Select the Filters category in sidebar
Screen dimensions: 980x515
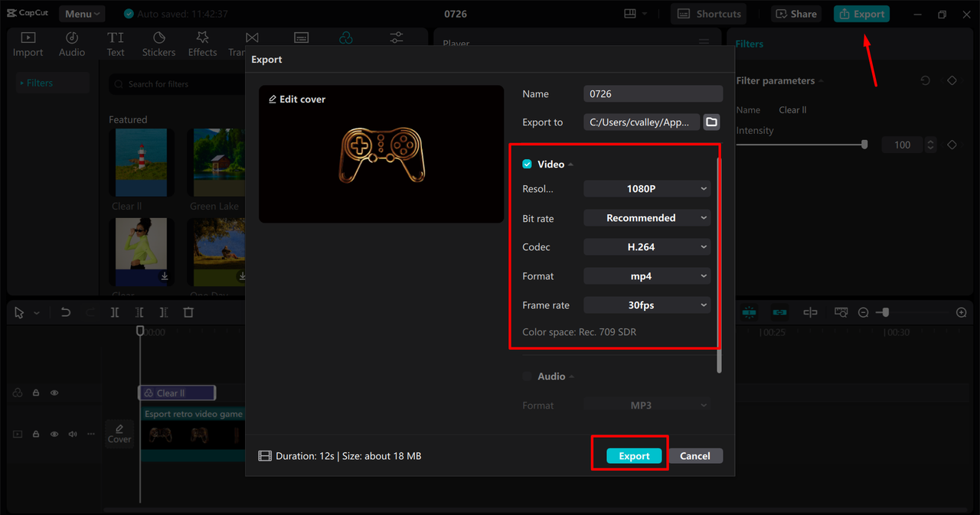click(x=54, y=83)
